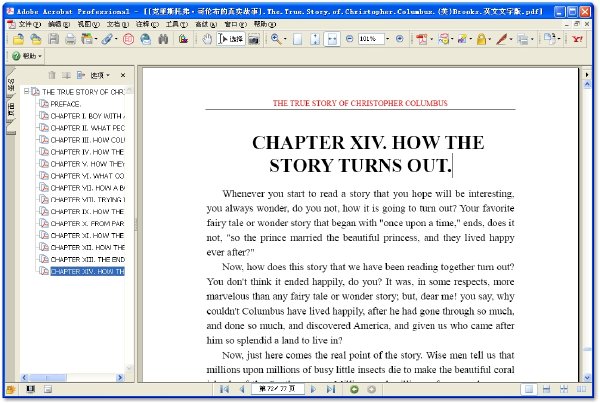The height and width of the screenshot is (404, 600).
Task: Go to the next page
Action: (313, 389)
